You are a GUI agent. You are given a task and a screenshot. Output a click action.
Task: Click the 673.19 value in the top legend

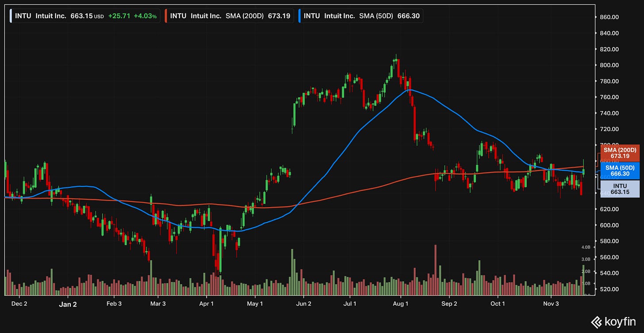tap(279, 16)
